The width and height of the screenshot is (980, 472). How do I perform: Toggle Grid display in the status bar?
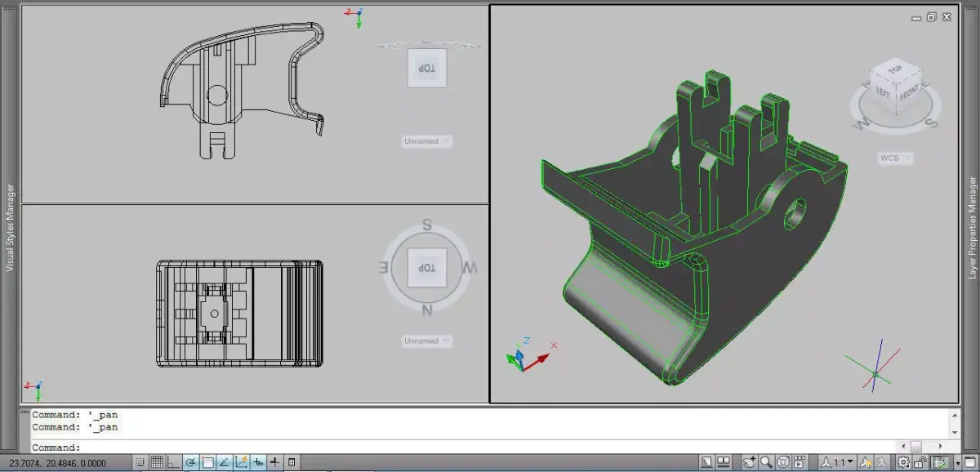coord(156,461)
